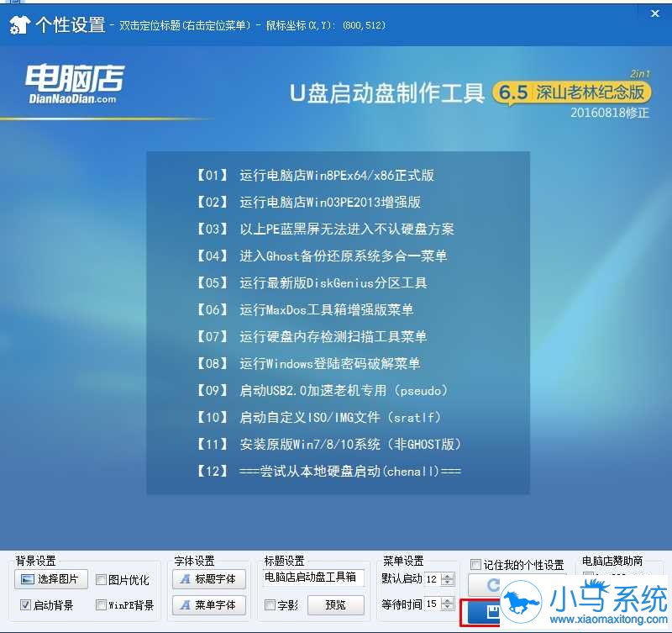Click the floppy-disk save icon button

click(x=485, y=612)
